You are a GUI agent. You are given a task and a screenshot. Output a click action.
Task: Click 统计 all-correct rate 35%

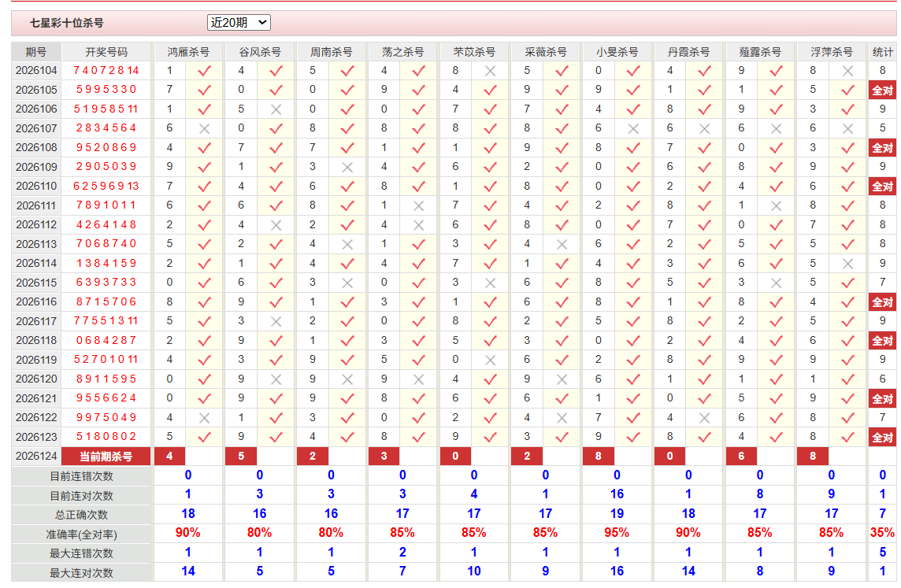click(882, 533)
